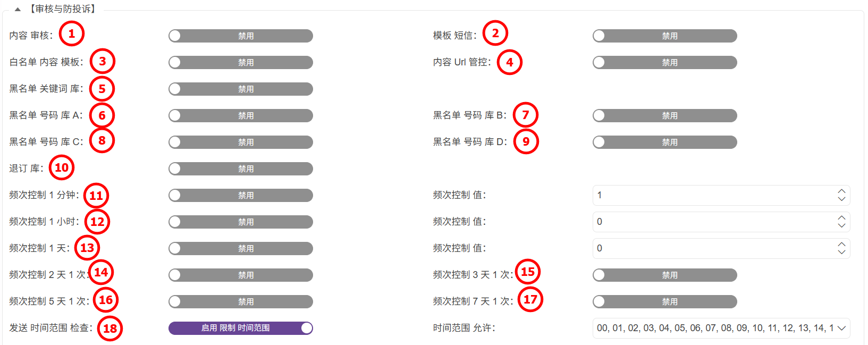
Task: Click badge 5 next to 黑名单 关键词 库
Action: point(102,89)
